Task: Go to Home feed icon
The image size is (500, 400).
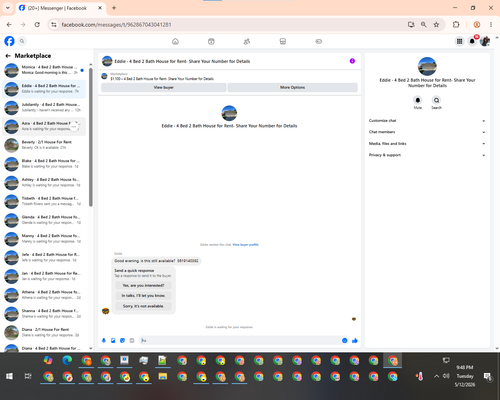Action: coord(175,41)
